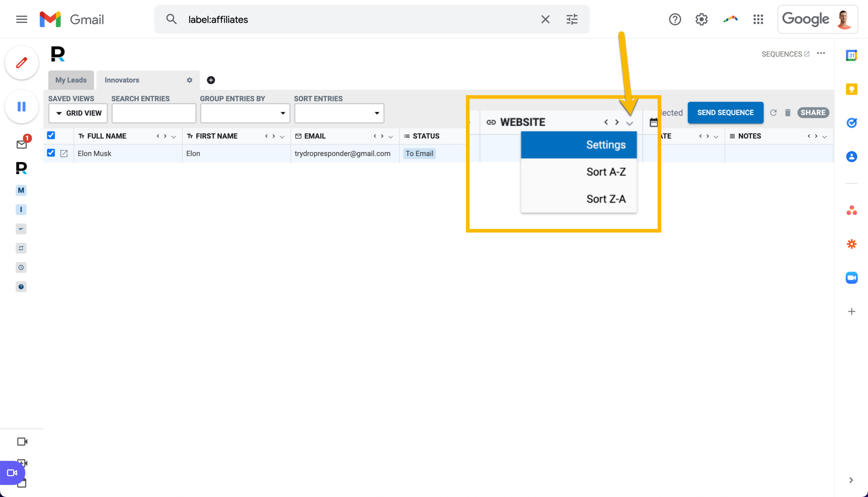Screen dimensions: 868x497
Task: Open Elon Musk entry details
Action: coord(64,153)
